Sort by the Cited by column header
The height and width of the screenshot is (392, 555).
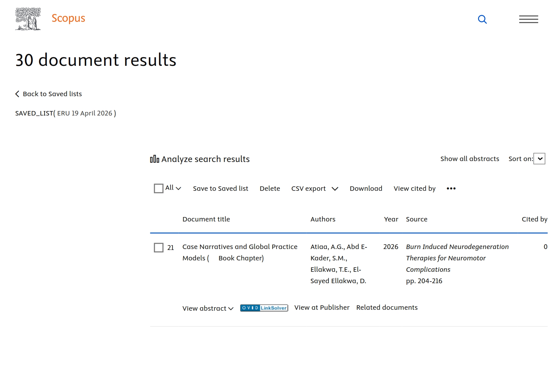[534, 219]
